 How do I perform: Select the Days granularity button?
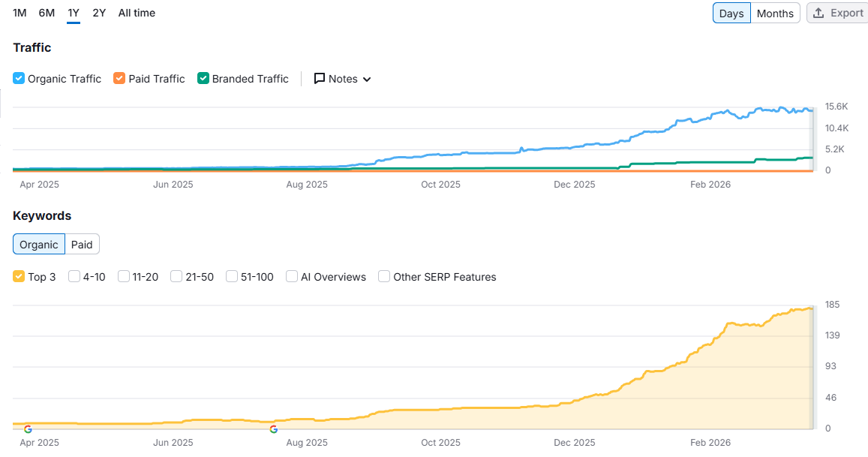click(731, 14)
